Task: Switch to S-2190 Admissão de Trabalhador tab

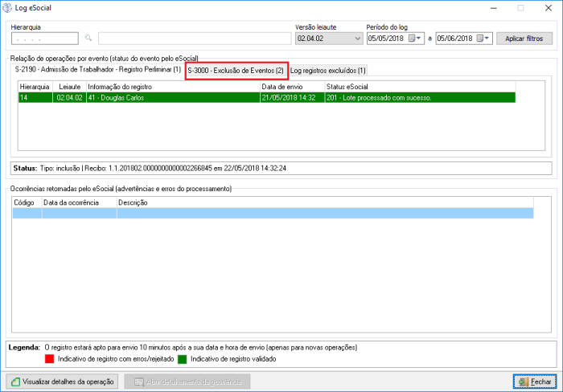Action: pos(98,70)
